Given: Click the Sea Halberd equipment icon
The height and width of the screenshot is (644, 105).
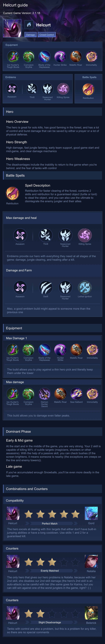Looking at the screenshot, I should [76, 394].
